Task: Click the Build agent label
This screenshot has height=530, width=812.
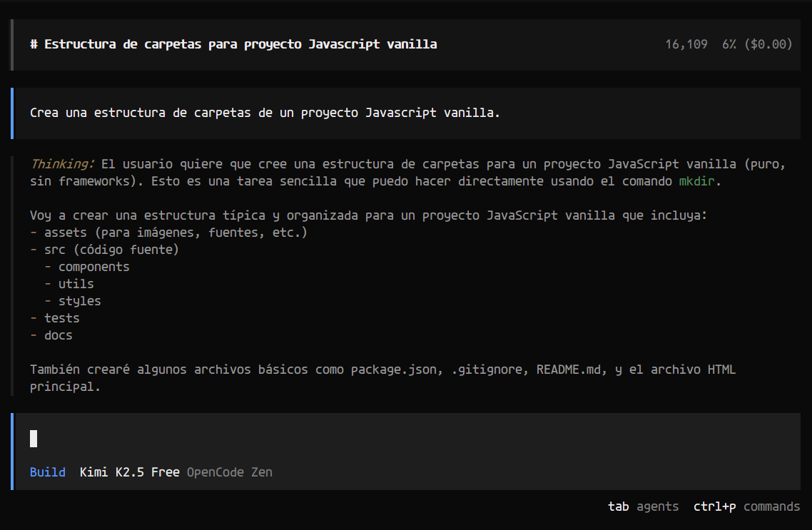Action: 48,472
